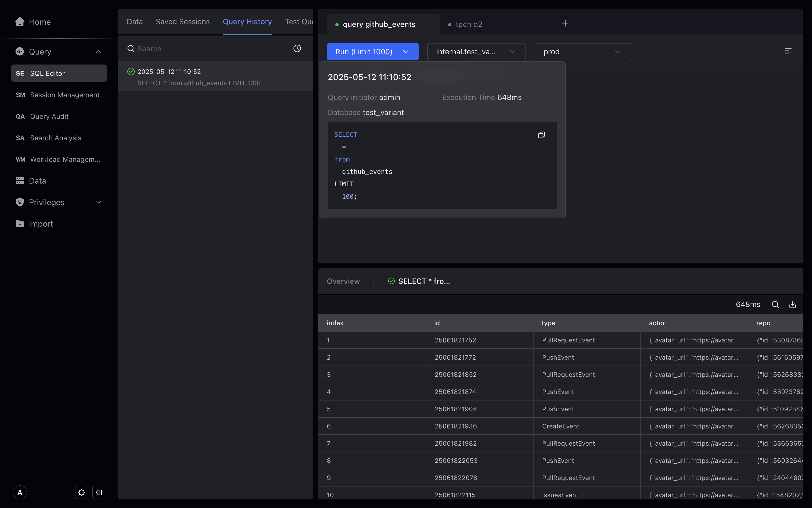Click the repo cell in row 3

[776, 374]
